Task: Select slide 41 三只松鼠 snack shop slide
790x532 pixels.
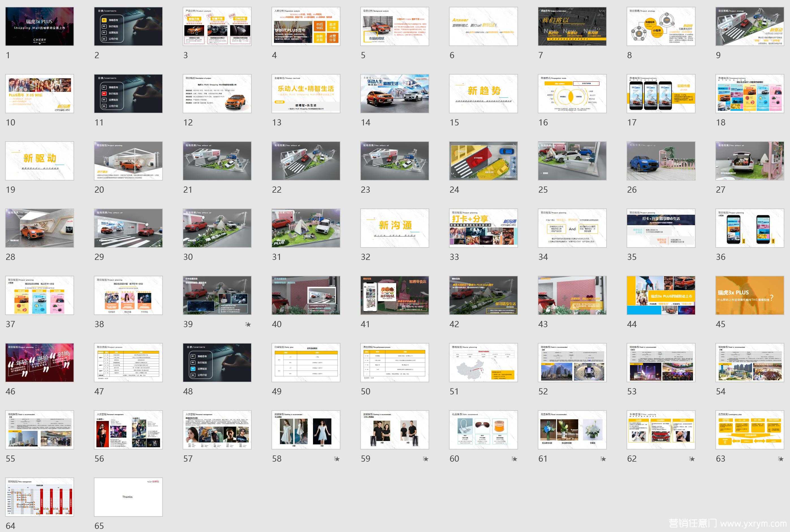Action: (395, 295)
